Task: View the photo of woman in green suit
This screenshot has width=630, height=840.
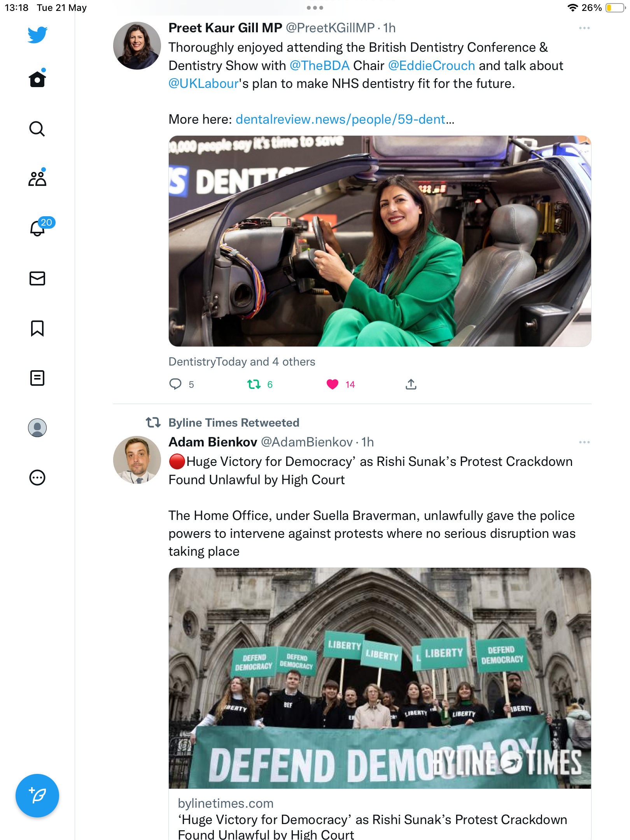Action: coord(380,241)
